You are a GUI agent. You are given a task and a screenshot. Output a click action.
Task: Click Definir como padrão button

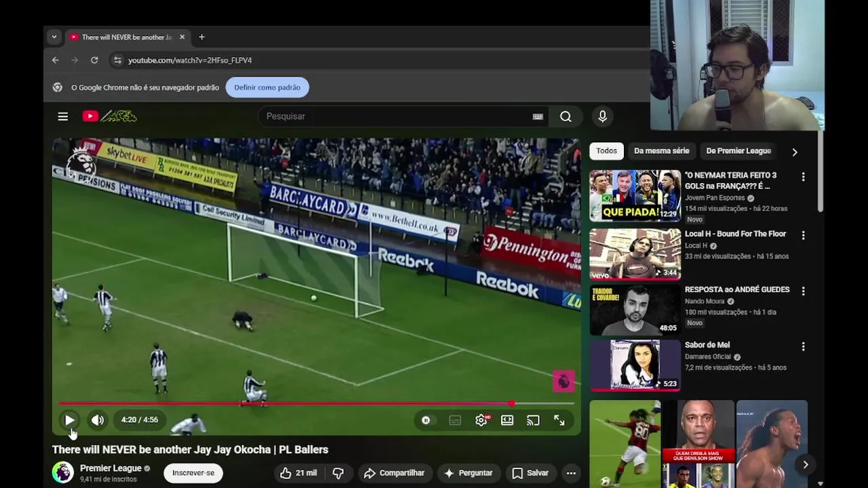267,87
